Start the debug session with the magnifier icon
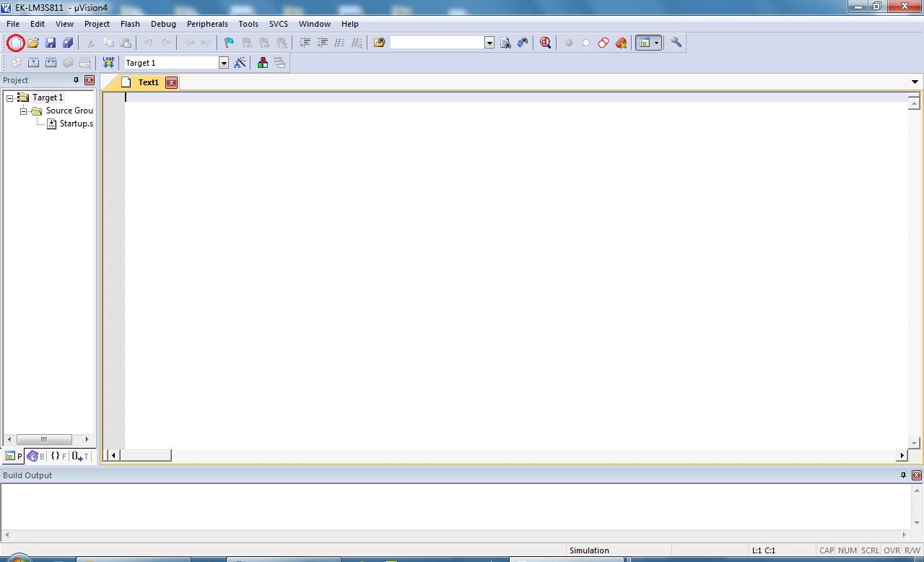Viewport: 924px width, 562px height. [x=545, y=43]
